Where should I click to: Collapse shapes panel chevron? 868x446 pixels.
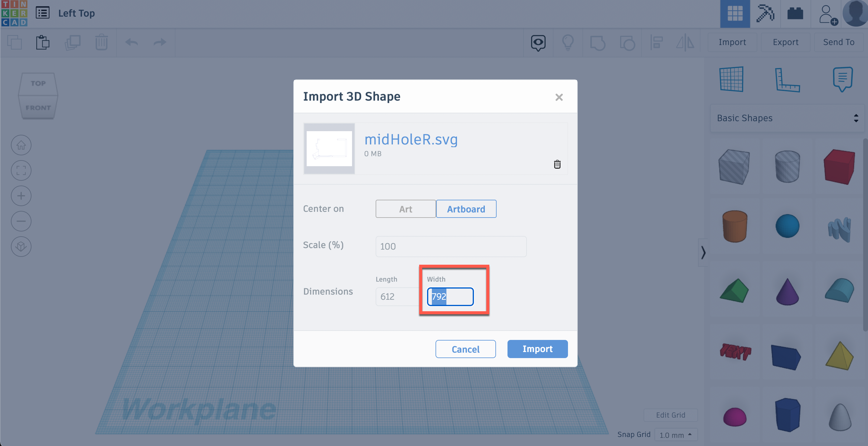coord(703,252)
